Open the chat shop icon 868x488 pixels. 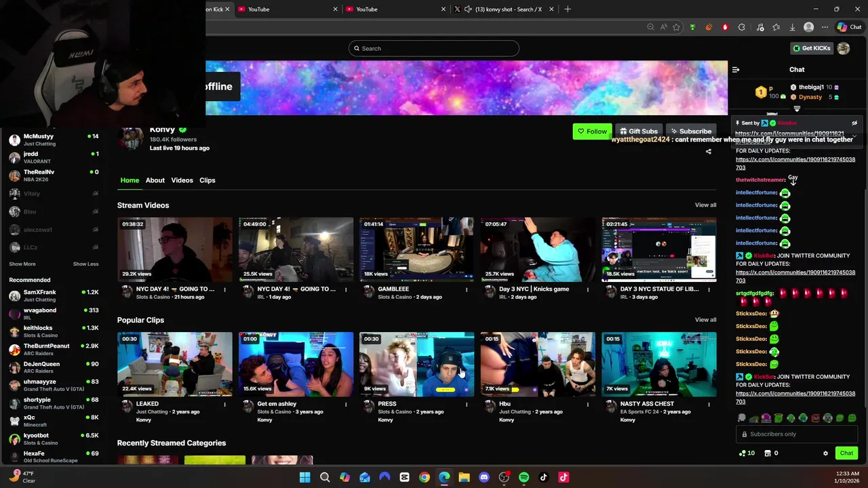[768, 453]
